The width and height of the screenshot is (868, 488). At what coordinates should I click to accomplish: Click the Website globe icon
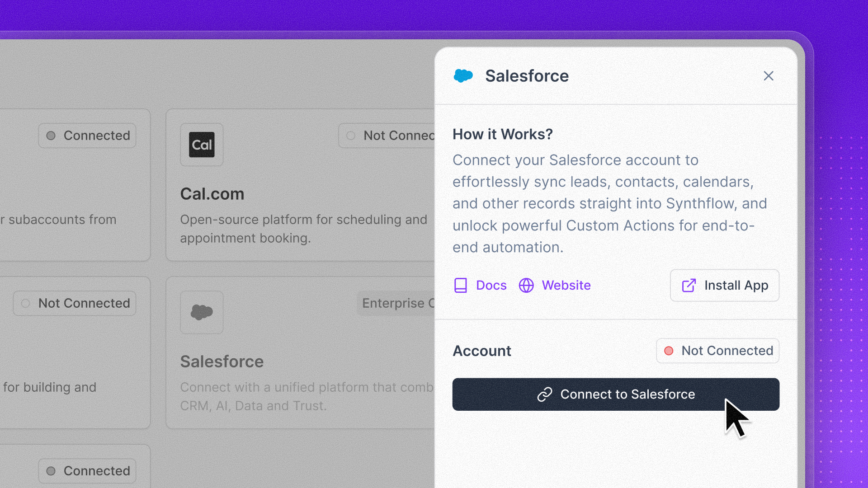pos(526,286)
